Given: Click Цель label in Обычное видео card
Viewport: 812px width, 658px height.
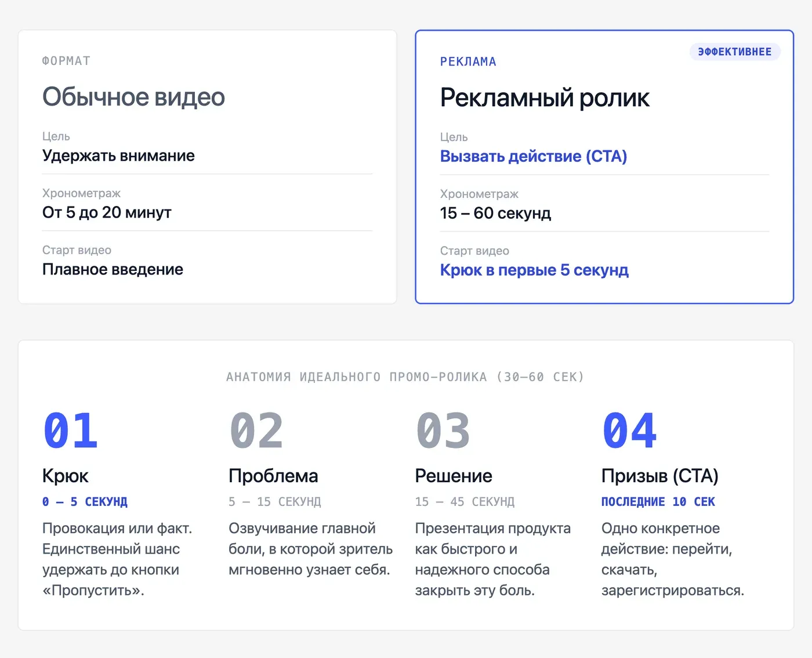Looking at the screenshot, I should click(56, 136).
